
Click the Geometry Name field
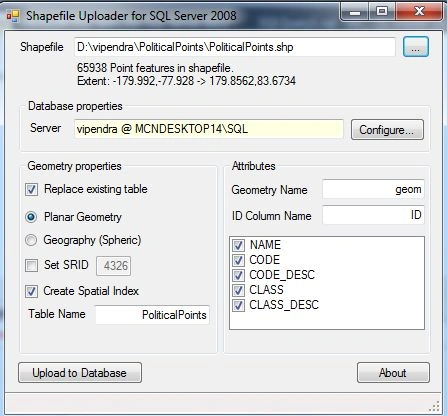coord(373,189)
